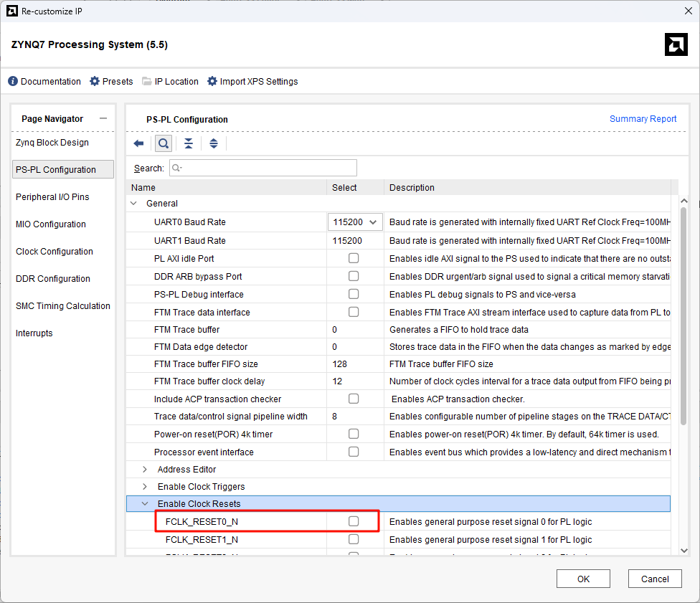Close the Re-customize IP dialog
700x603 pixels.
tap(689, 11)
